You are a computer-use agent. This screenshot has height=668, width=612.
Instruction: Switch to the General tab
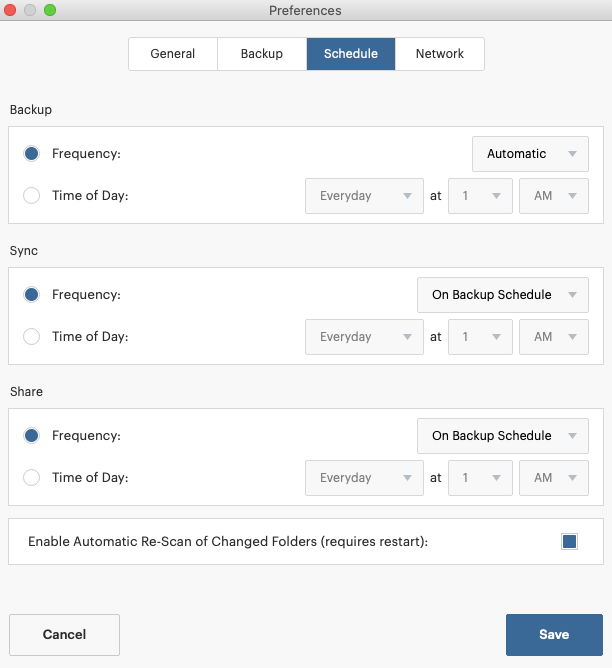[x=173, y=54]
